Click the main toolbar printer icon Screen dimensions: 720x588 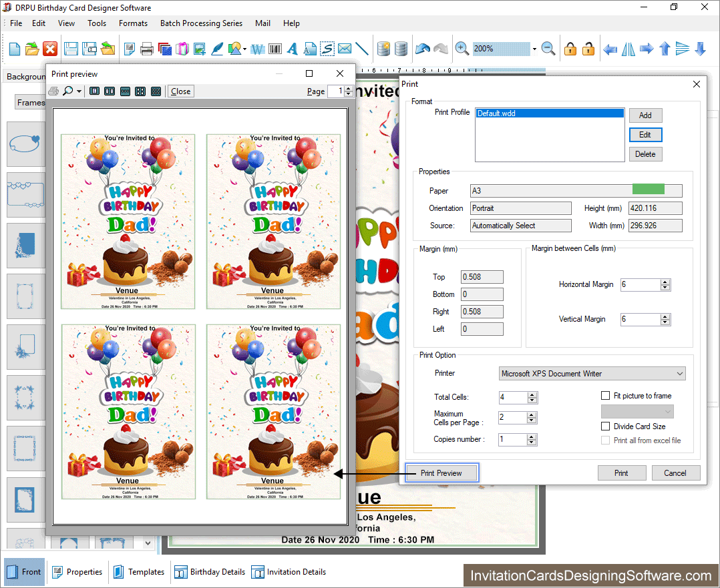pos(146,49)
